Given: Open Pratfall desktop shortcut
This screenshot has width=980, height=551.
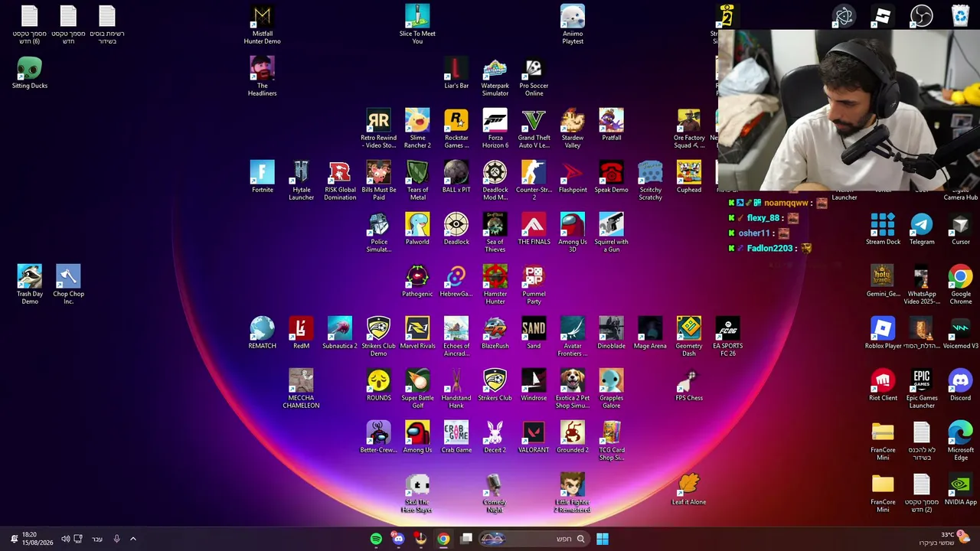Looking at the screenshot, I should pos(611,125).
